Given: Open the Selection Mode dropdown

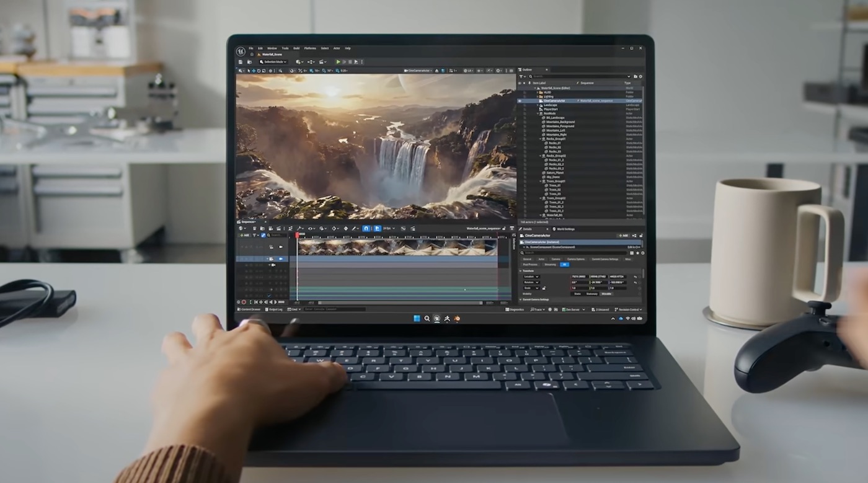Looking at the screenshot, I should (x=273, y=62).
